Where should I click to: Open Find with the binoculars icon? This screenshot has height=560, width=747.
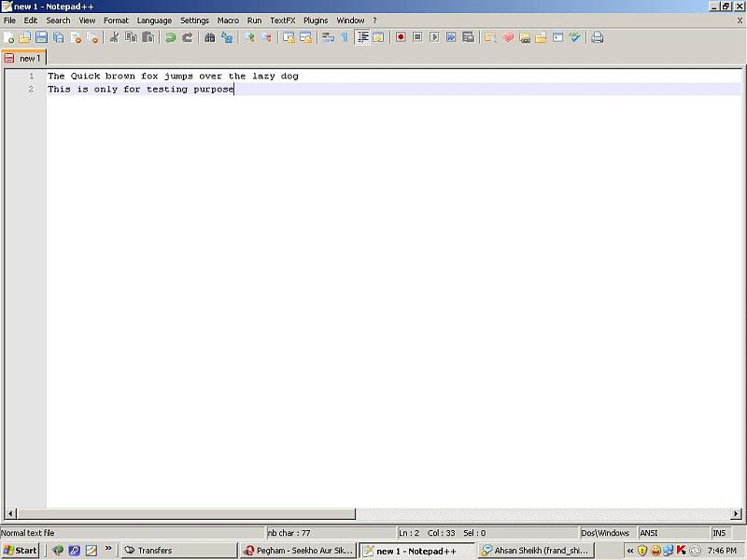point(209,37)
